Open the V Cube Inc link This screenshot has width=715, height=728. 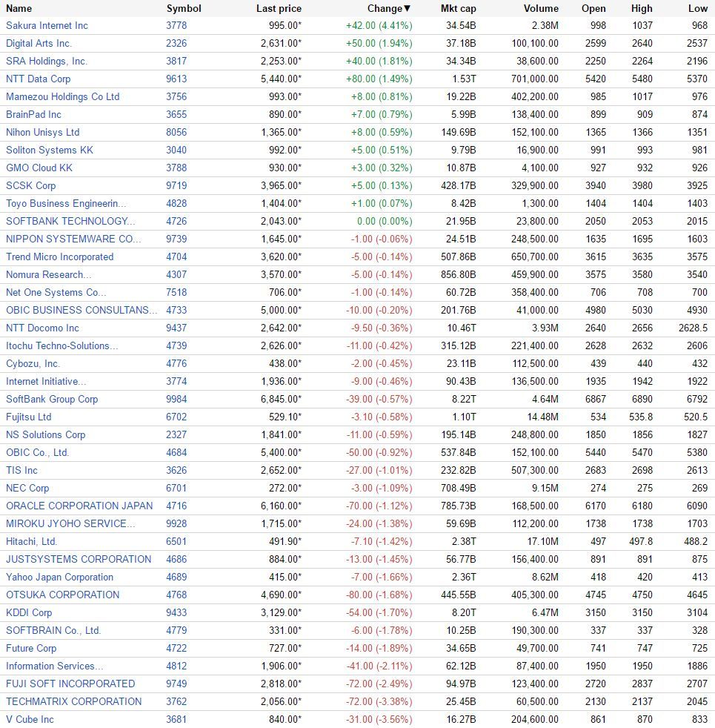[x=30, y=720]
